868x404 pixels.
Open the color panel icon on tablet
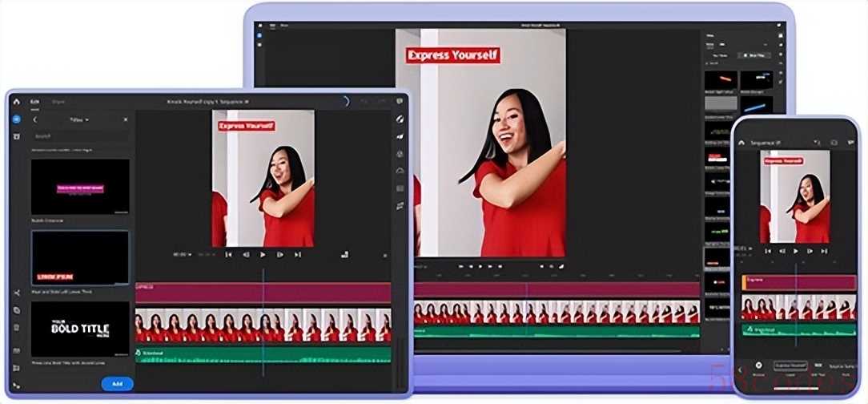400,153
